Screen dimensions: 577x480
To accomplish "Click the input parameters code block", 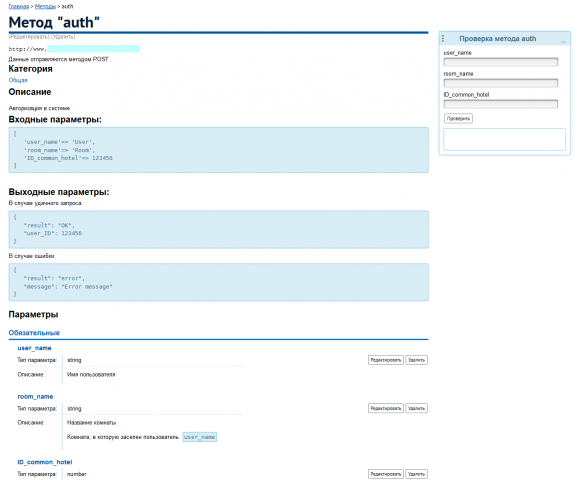I will [219, 150].
